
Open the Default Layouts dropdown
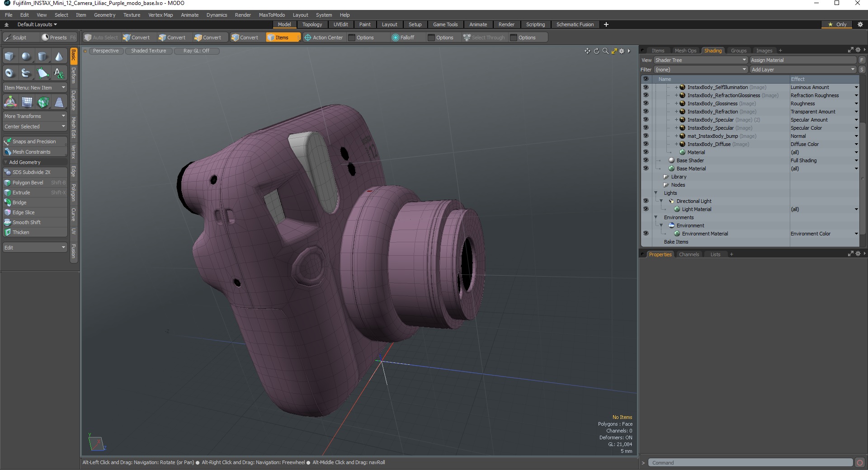click(x=37, y=24)
